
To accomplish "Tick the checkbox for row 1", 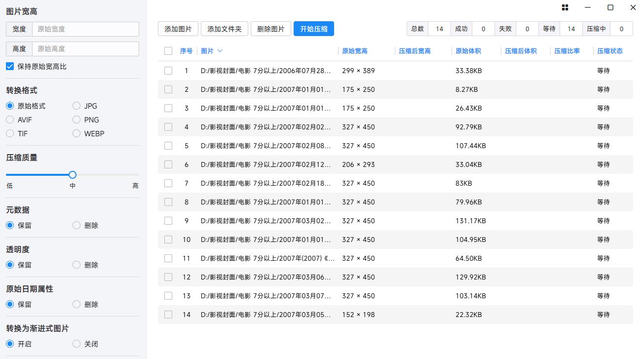I will point(168,71).
